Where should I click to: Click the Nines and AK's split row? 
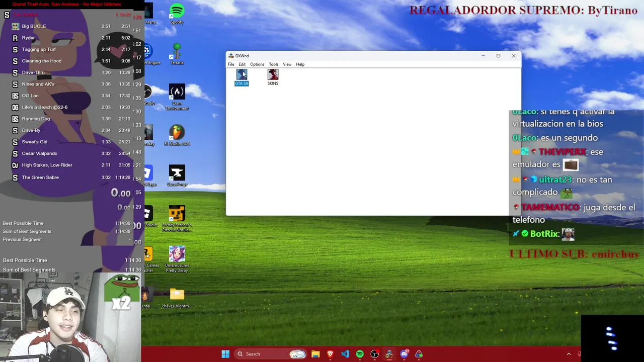point(70,84)
